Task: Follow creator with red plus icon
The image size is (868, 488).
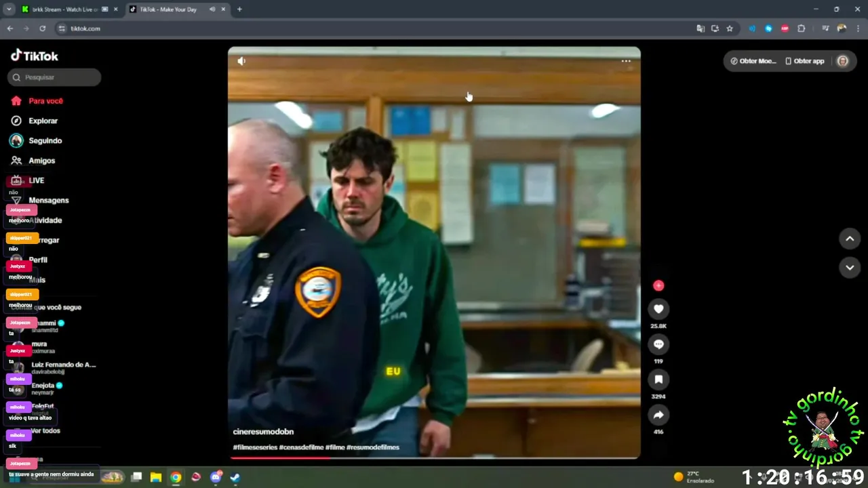Action: (658, 286)
